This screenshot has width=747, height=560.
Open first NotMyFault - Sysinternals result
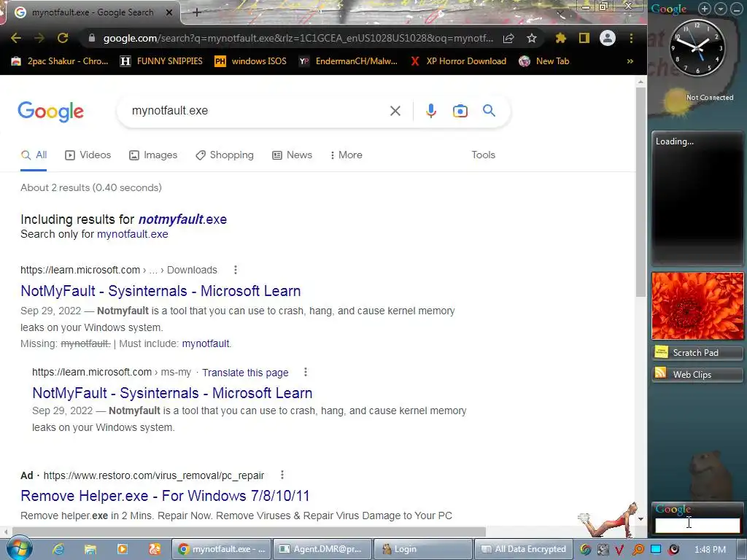point(160,291)
